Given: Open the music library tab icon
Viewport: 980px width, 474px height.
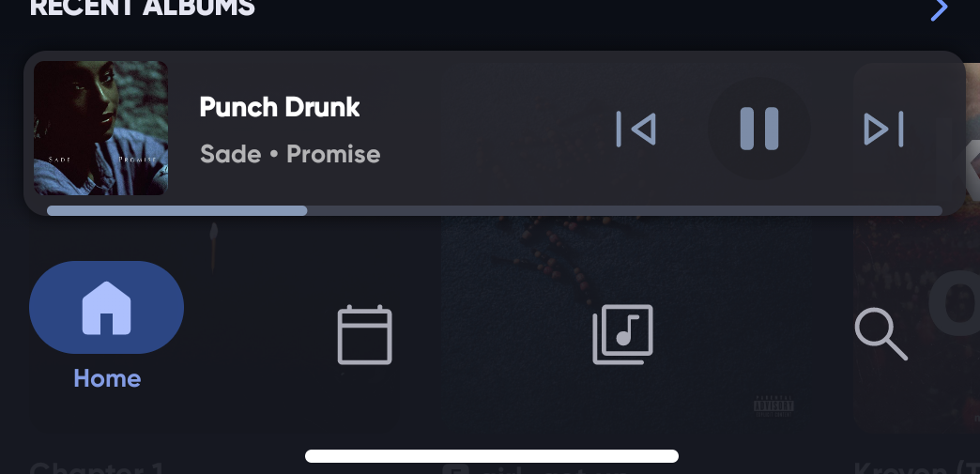Looking at the screenshot, I should pos(622,334).
